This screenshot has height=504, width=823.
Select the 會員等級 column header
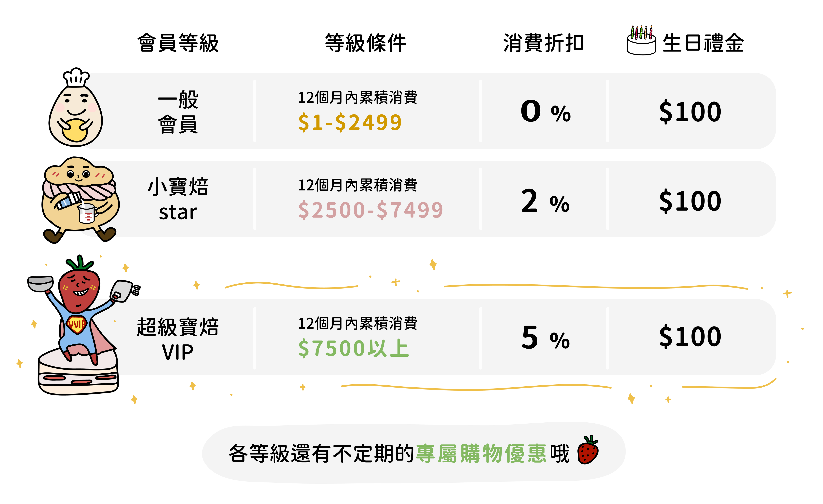pyautogui.click(x=178, y=43)
